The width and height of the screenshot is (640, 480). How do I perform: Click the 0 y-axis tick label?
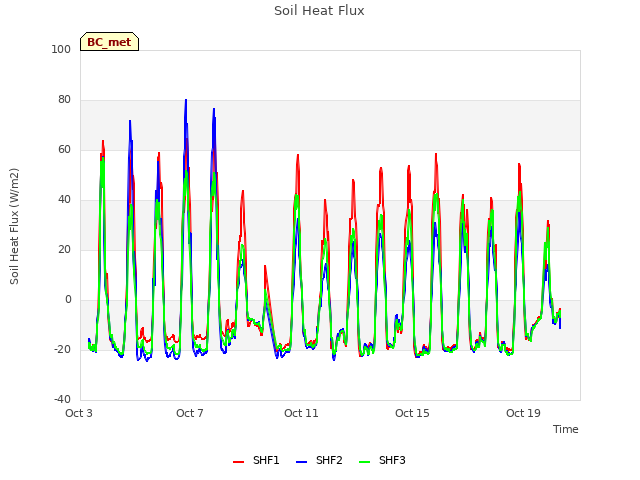tap(68, 300)
